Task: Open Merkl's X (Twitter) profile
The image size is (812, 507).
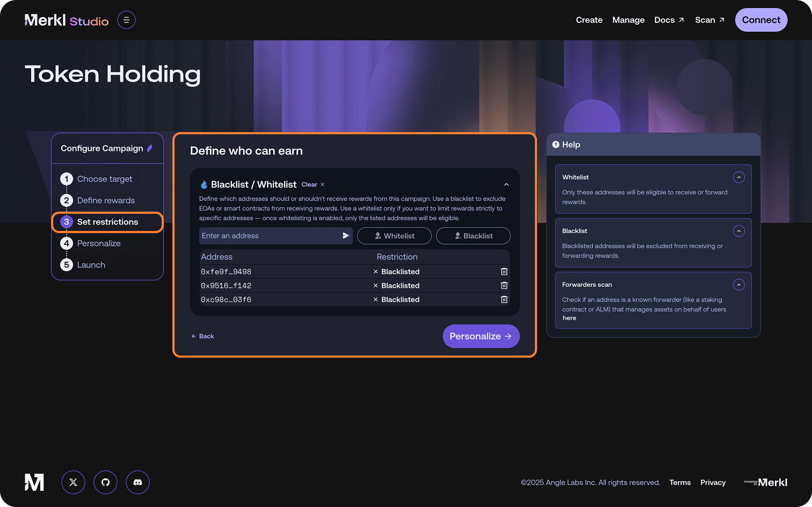Action: point(73,482)
